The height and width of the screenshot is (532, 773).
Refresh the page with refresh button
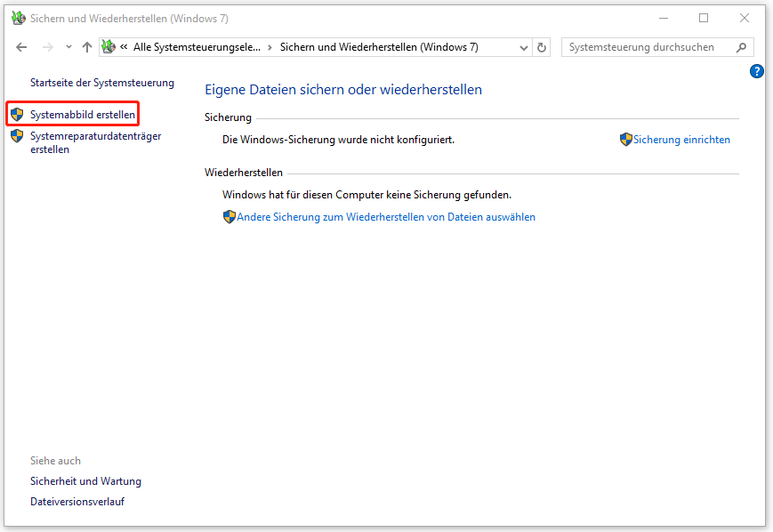[x=542, y=47]
